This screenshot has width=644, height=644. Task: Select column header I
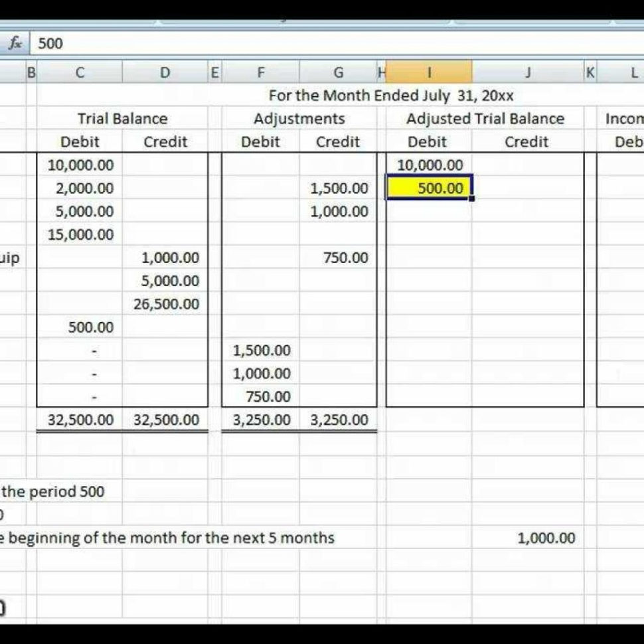430,72
